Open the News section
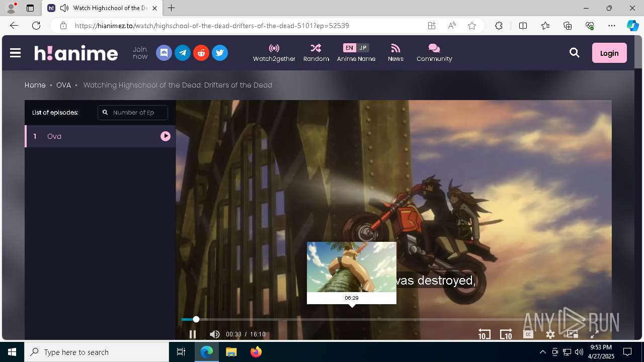This screenshot has width=644, height=362. [395, 53]
